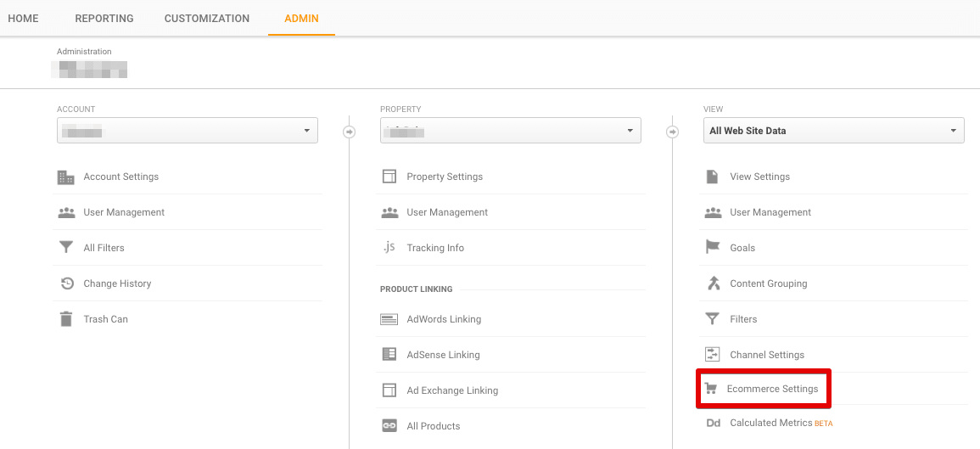Open Ad Exchange Linking
980x449 pixels.
click(452, 390)
